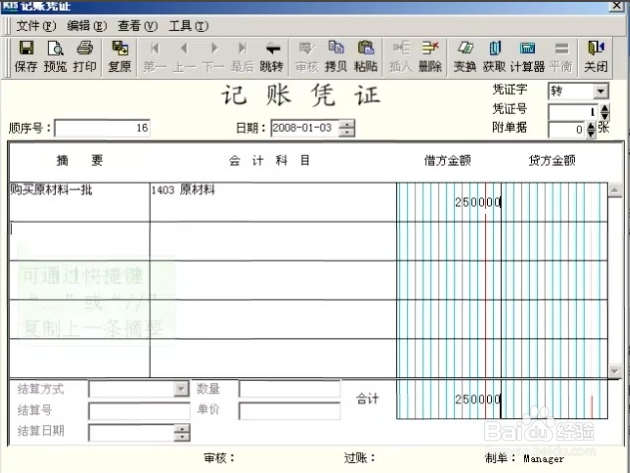The height and width of the screenshot is (473, 630).
Task: Click the 顺序号 field showing 16
Action: [x=102, y=128]
